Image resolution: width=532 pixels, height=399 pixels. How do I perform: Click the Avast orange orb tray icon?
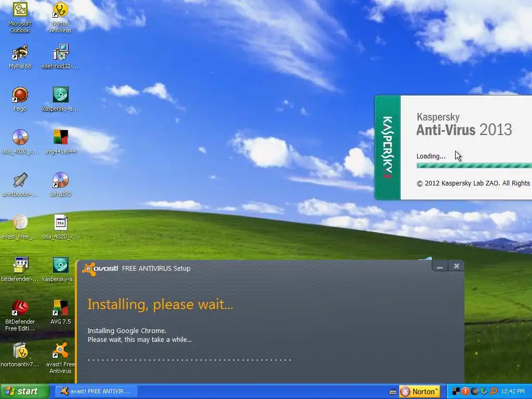[x=494, y=391]
